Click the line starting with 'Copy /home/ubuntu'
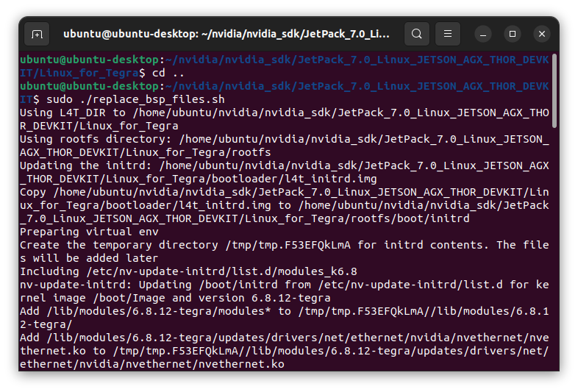The image size is (578, 392). [x=285, y=192]
